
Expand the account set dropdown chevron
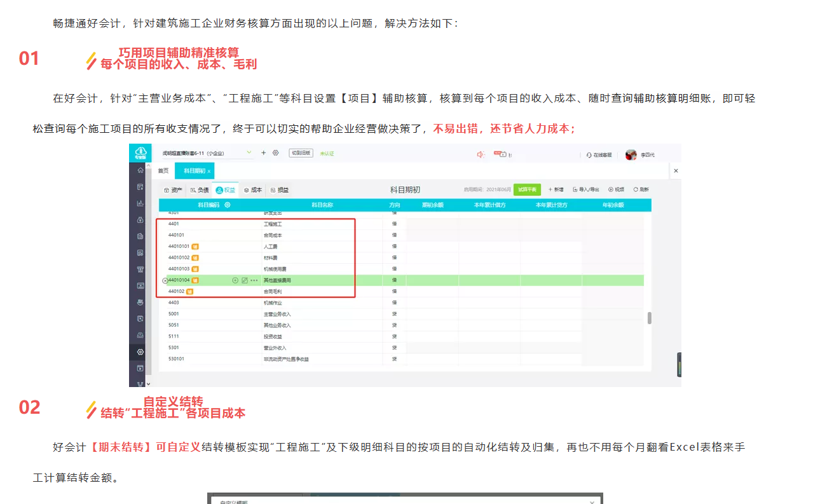point(249,152)
